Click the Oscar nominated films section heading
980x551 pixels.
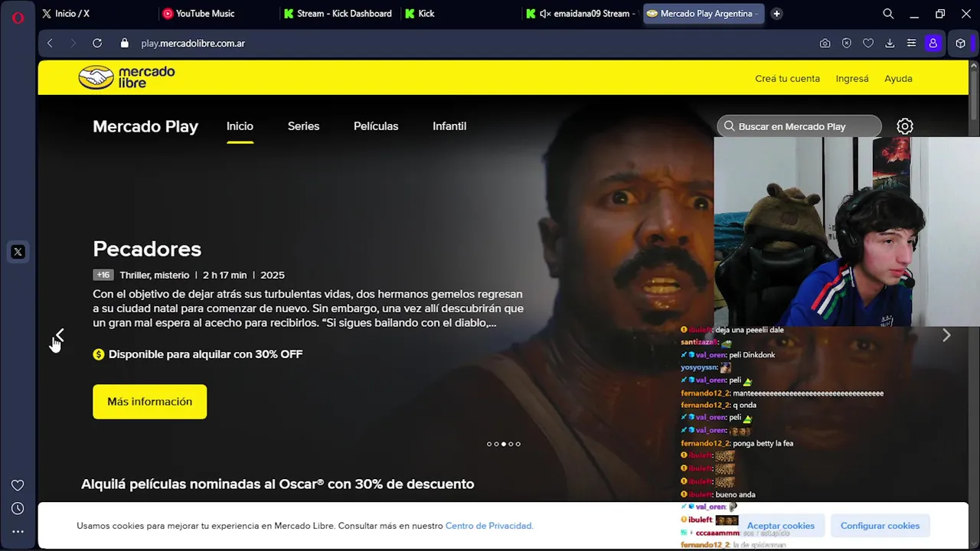point(278,484)
